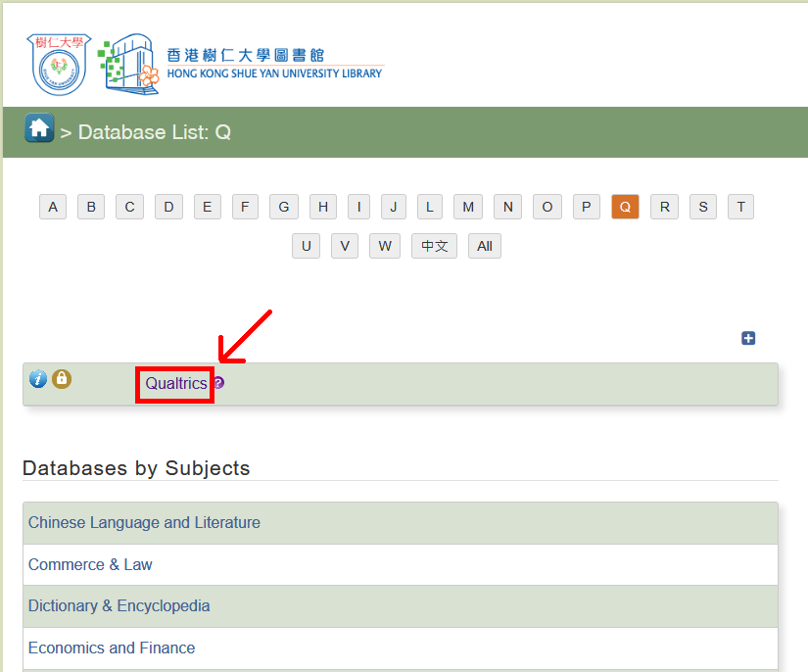The height and width of the screenshot is (672, 808).
Task: Click the home icon in breadcrumb bar
Action: click(x=39, y=128)
